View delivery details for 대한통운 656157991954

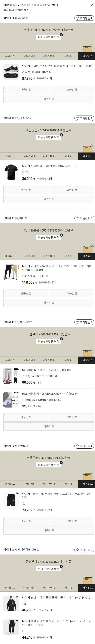[x=48, y=137]
